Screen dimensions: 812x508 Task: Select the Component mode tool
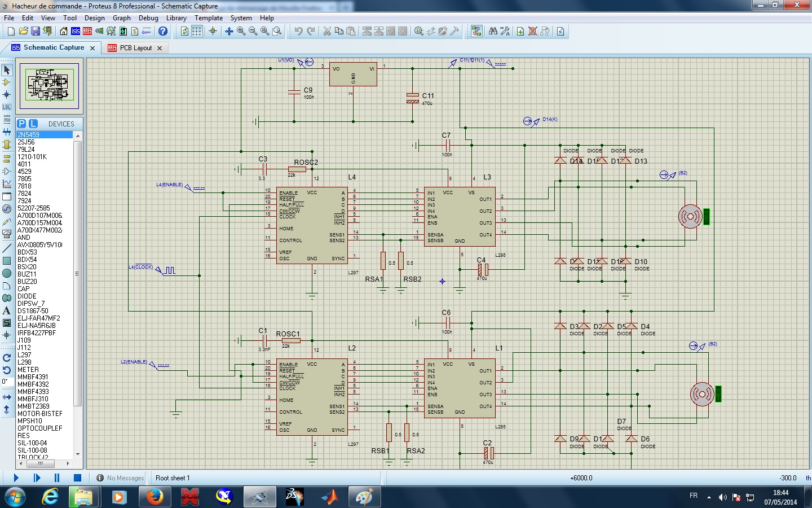point(7,82)
